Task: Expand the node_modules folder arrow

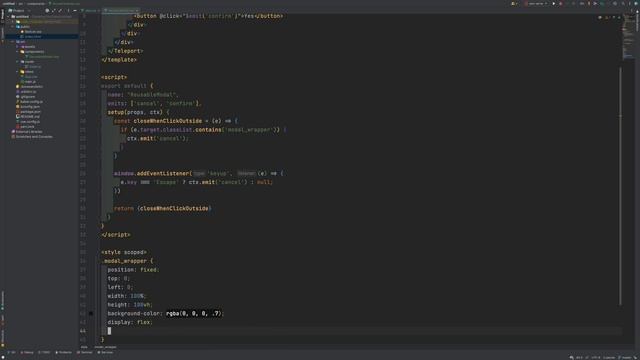Action: (13, 22)
